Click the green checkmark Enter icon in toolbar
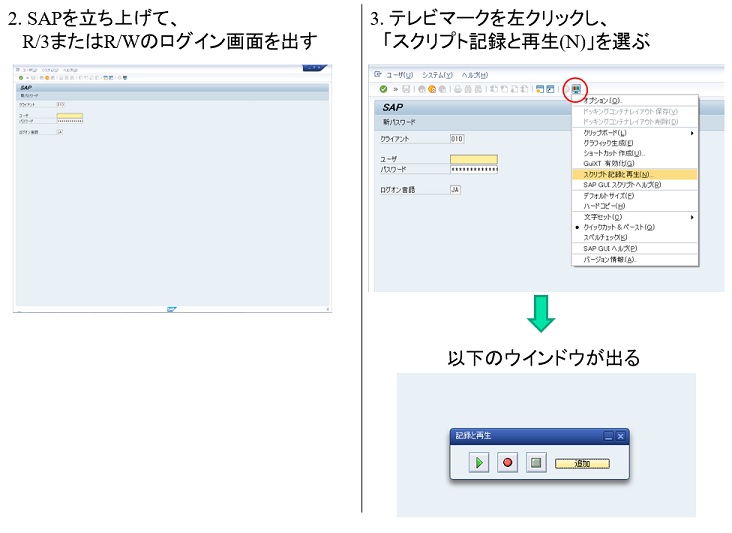 tap(383, 89)
